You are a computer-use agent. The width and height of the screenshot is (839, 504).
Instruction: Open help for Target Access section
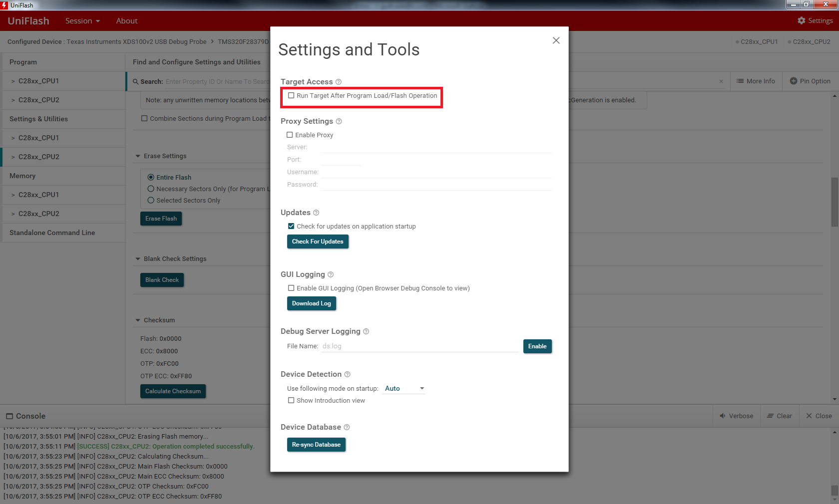(x=339, y=82)
